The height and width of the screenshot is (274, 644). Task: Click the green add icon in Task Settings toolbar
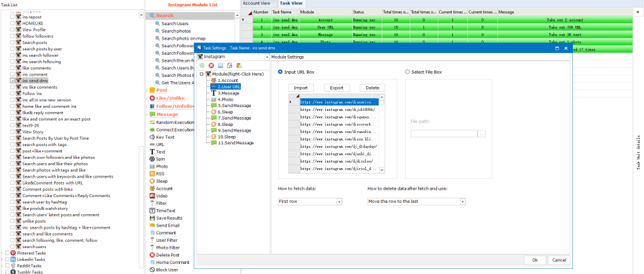202,66
